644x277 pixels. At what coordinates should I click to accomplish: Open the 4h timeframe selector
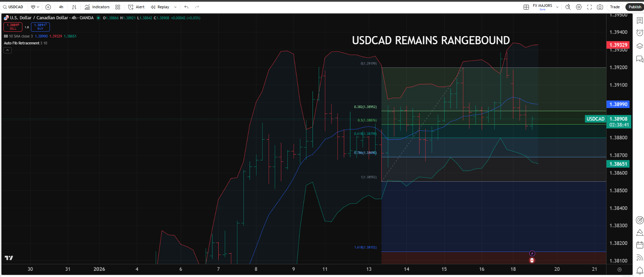(x=61, y=7)
